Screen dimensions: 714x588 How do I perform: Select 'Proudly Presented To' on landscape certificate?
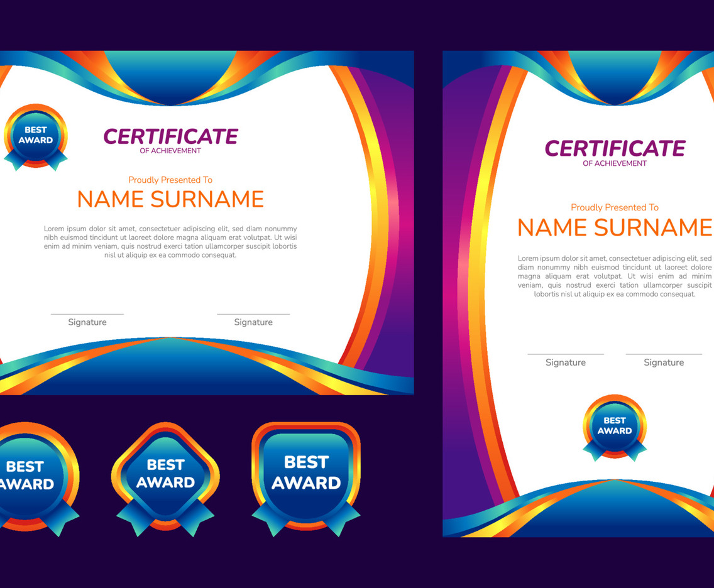coord(170,180)
